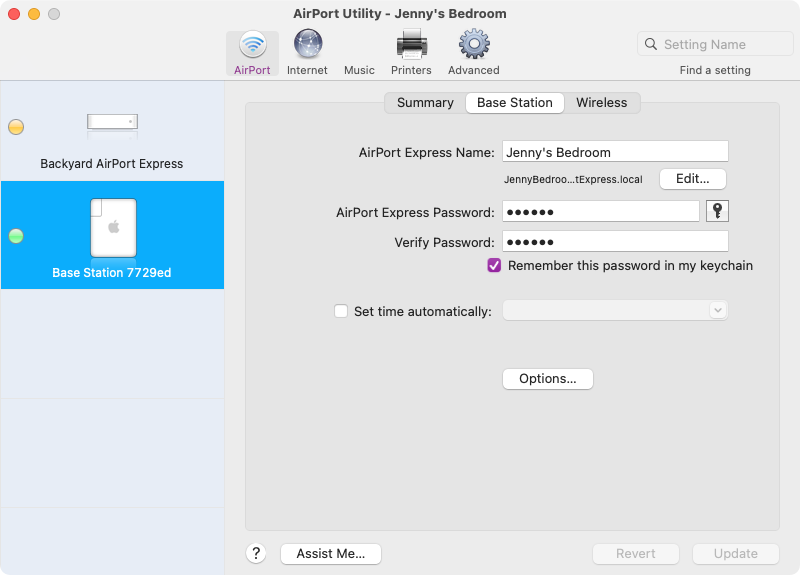Uncheck Remember this password in my keychain
Viewport: 800px width, 575px height.
click(494, 265)
